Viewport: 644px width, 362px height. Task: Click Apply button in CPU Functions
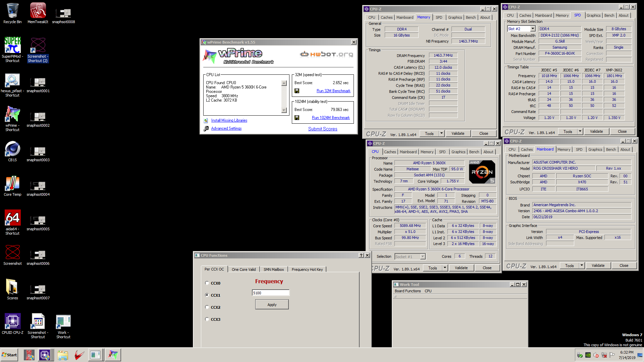click(x=272, y=305)
